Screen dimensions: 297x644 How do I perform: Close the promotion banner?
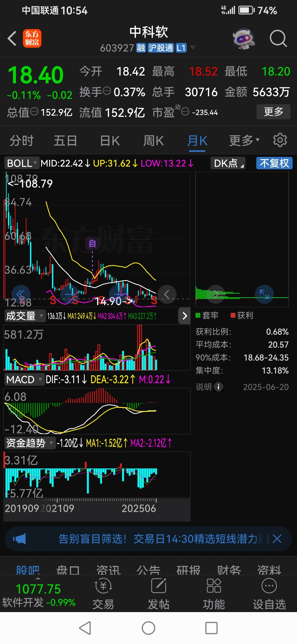pos(277,539)
